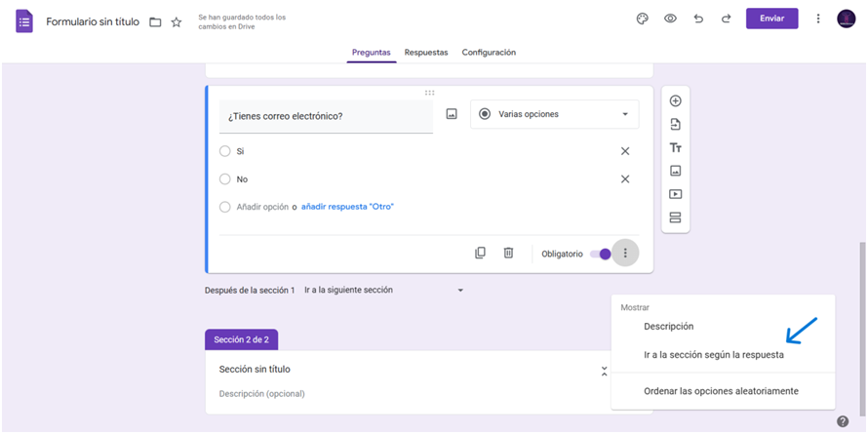Screen dimensions: 868x434
Task: Add title and description
Action: [x=675, y=148]
